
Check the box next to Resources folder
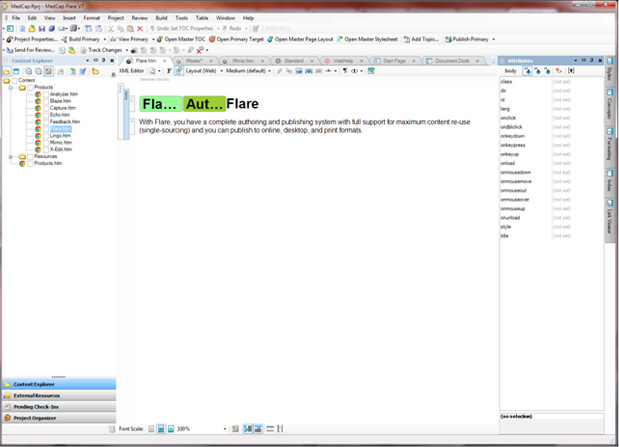coord(30,156)
